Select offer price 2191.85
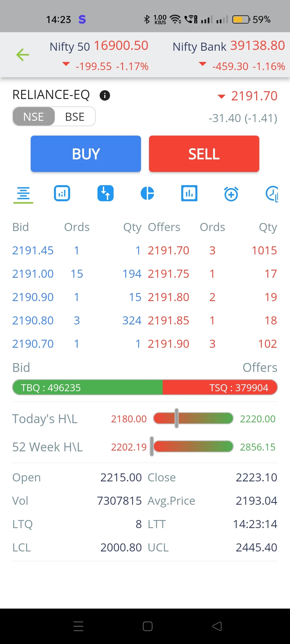Screen dimensions: 290x644 pos(169,320)
